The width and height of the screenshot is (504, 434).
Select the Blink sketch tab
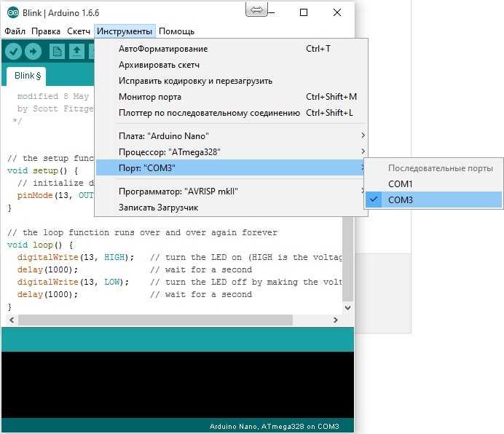click(26, 76)
